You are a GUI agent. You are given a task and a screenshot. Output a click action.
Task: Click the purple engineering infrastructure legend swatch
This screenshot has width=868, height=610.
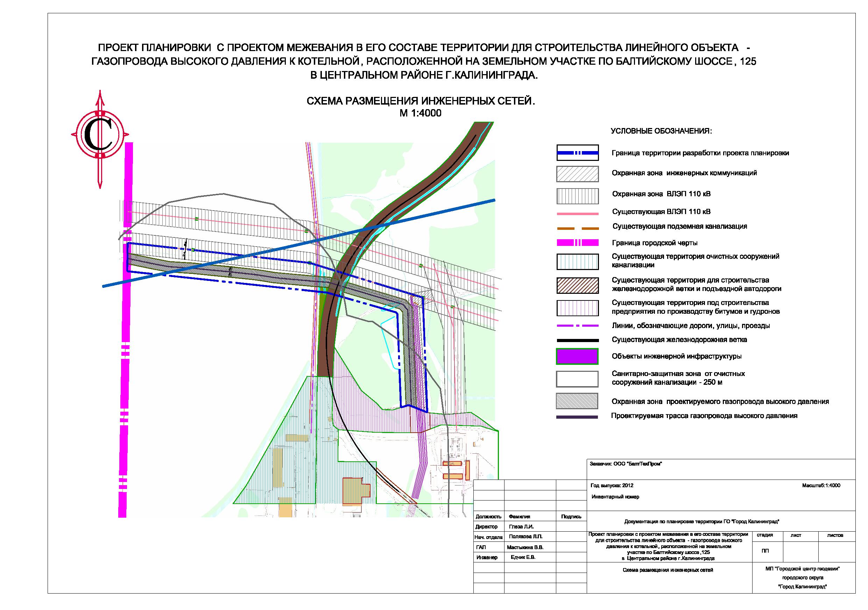tap(577, 356)
